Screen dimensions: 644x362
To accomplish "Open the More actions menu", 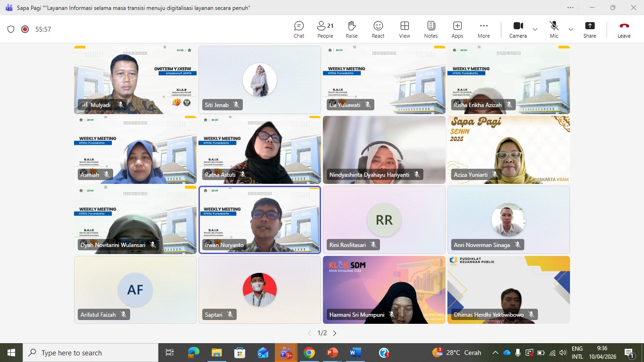I will tap(484, 29).
